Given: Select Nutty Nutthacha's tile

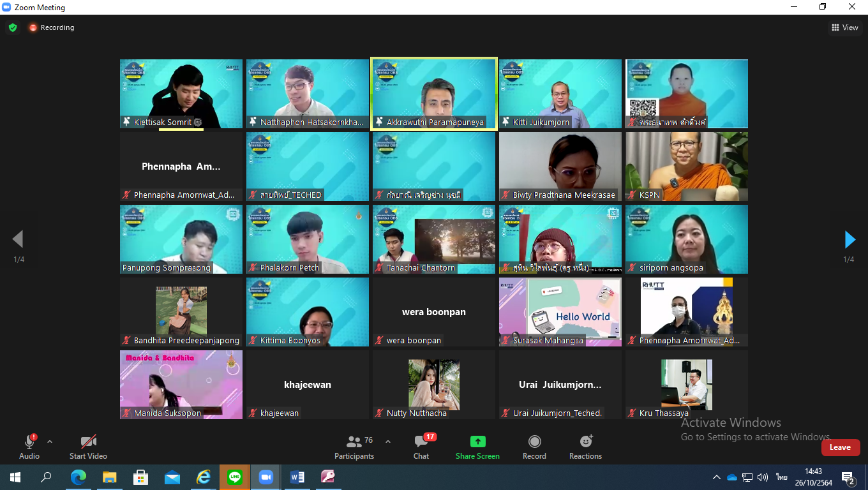Looking at the screenshot, I should 434,385.
